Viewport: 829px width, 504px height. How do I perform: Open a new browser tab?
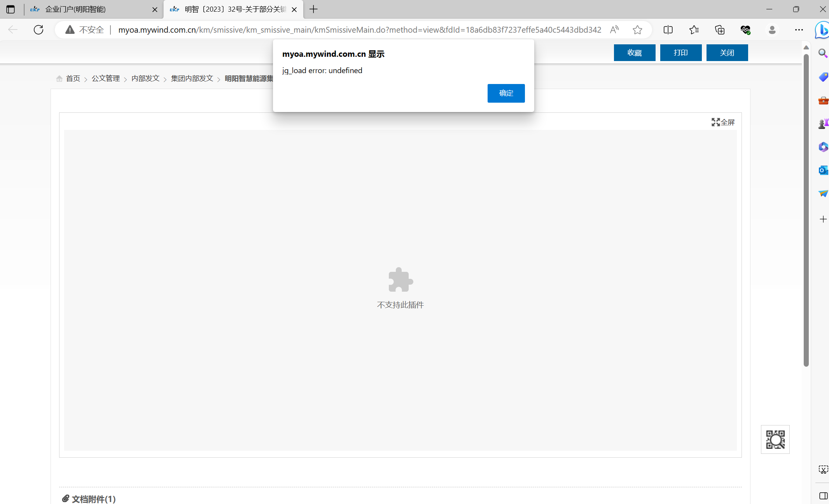pyautogui.click(x=313, y=9)
